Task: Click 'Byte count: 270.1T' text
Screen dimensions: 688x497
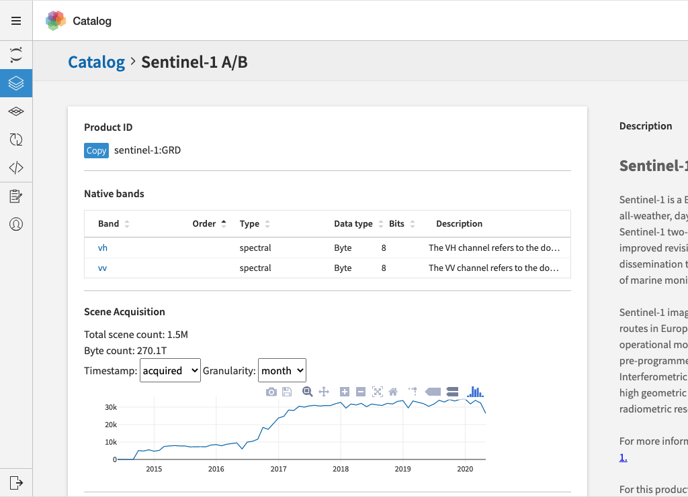Action: [x=125, y=351]
